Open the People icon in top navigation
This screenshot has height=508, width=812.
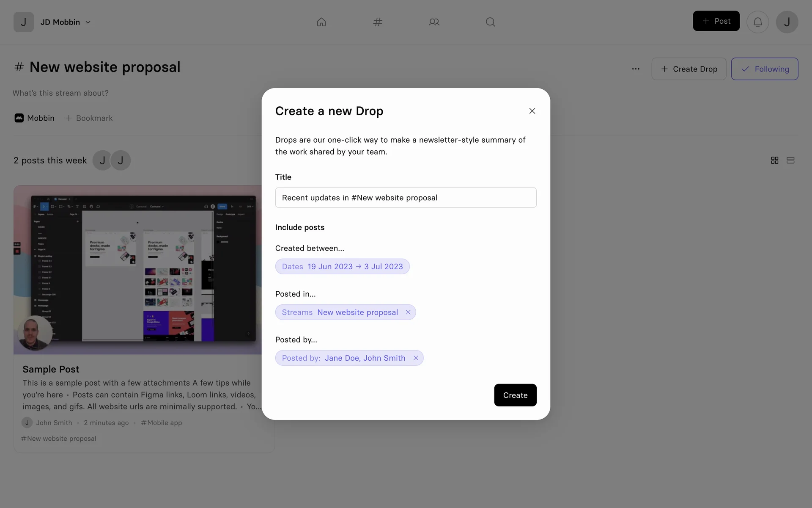coord(434,22)
